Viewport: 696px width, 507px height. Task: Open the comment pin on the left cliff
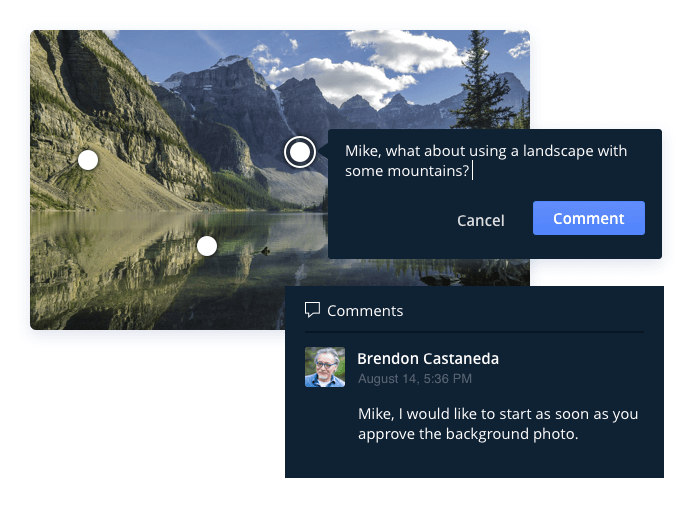pos(88,160)
